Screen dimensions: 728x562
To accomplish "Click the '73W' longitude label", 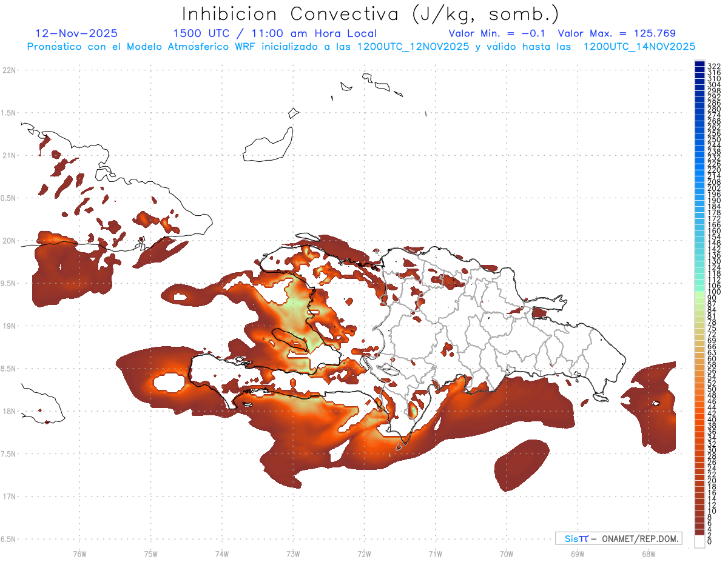I will tap(293, 553).
